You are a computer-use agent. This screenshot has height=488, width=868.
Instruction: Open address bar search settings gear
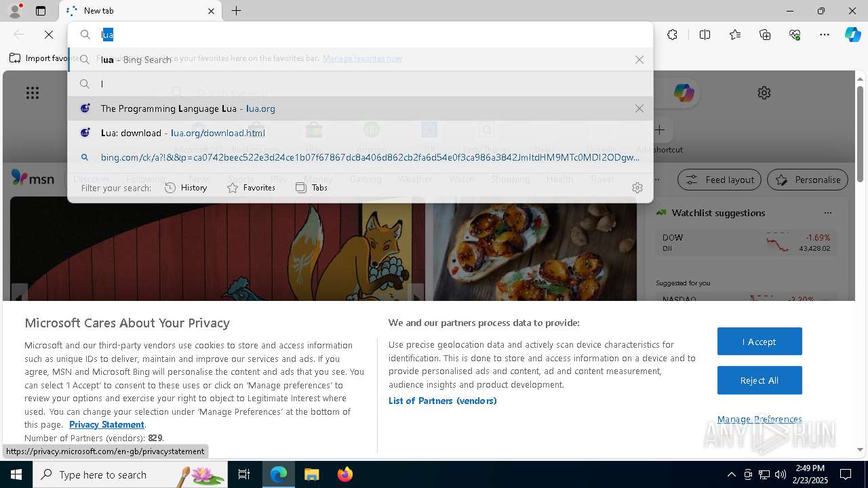click(x=637, y=188)
